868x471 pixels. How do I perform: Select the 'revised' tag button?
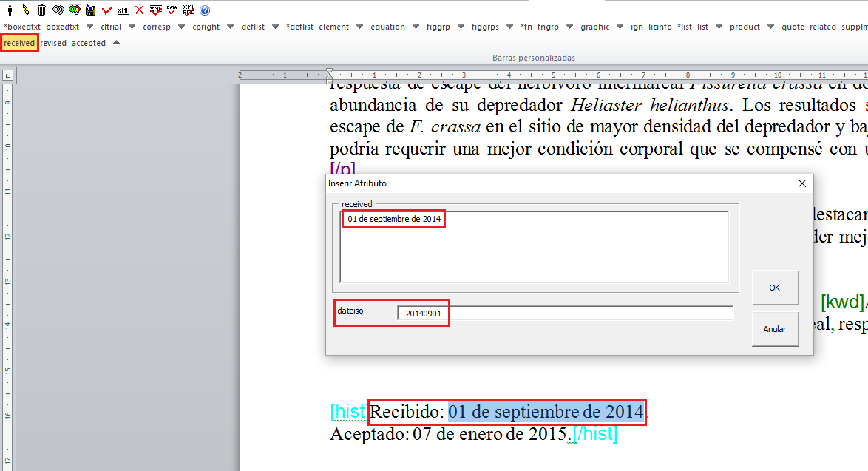tap(53, 43)
